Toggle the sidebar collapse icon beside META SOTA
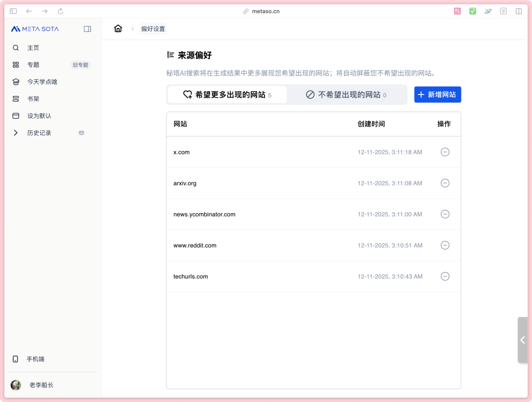The height and width of the screenshot is (402, 532). (87, 29)
